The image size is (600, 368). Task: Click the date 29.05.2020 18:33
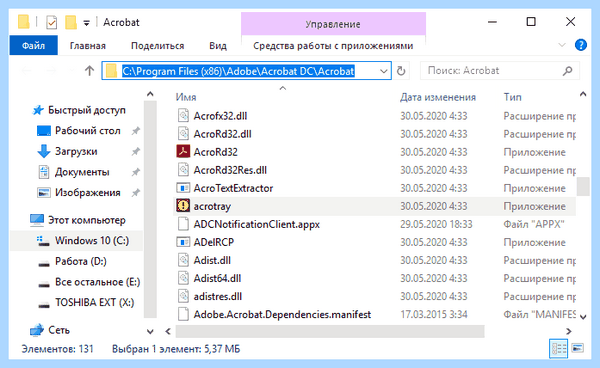tap(436, 224)
